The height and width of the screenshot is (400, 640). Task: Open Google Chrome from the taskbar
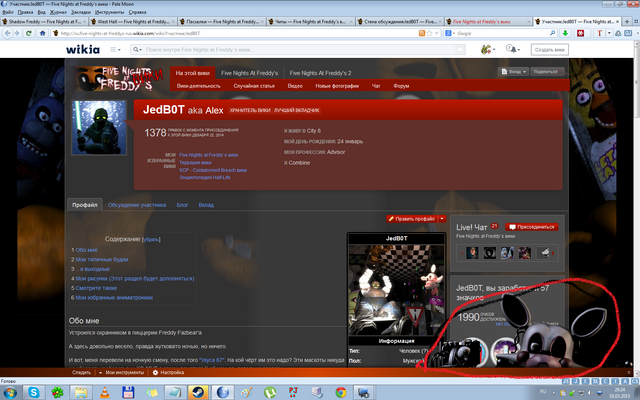coord(341,393)
